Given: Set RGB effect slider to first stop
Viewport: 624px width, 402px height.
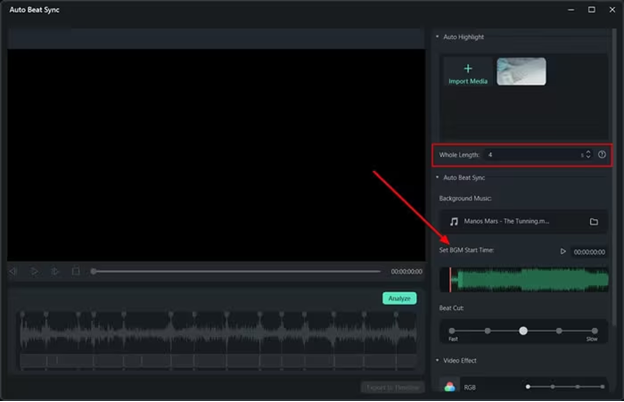Looking at the screenshot, I should [x=528, y=386].
